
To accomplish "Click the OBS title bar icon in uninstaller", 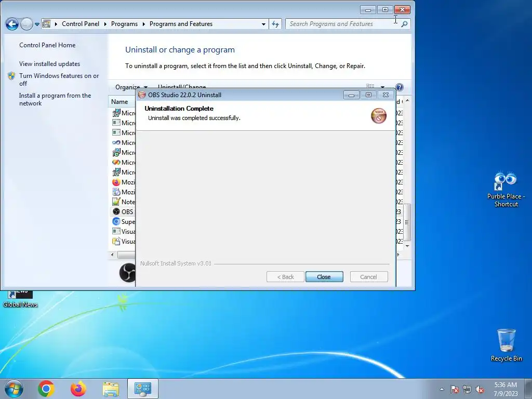I will (x=142, y=95).
